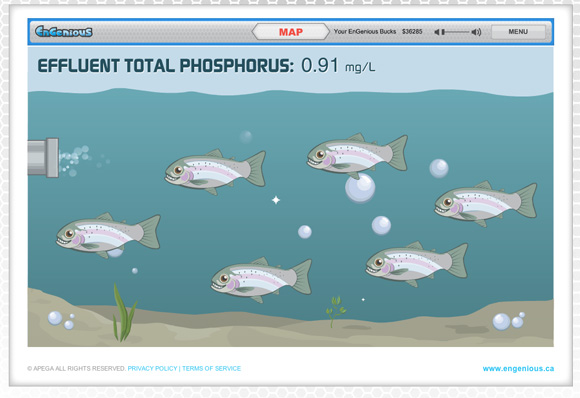580x398 pixels.
Task: Click the EnGenious logo
Action: tap(64, 32)
